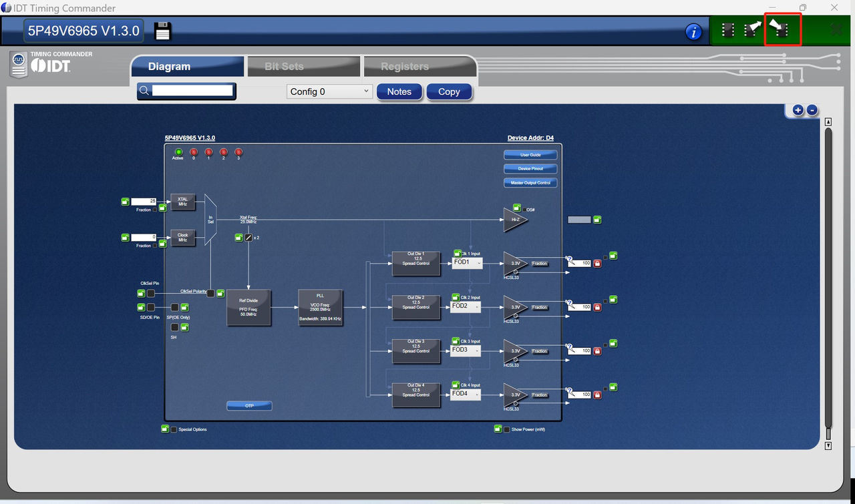This screenshot has width=855, height=504.
Task: Toggle lock icon left of Clock frequency field
Action: [125, 237]
